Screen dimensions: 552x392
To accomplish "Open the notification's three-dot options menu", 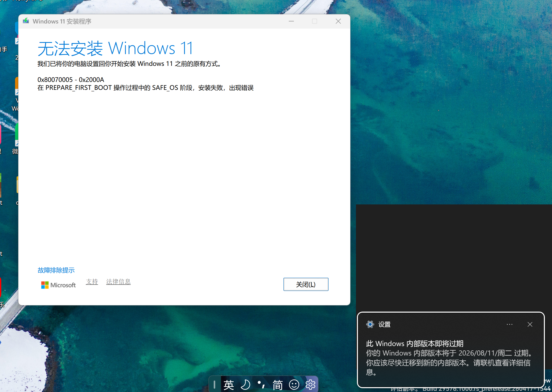I will coord(510,324).
